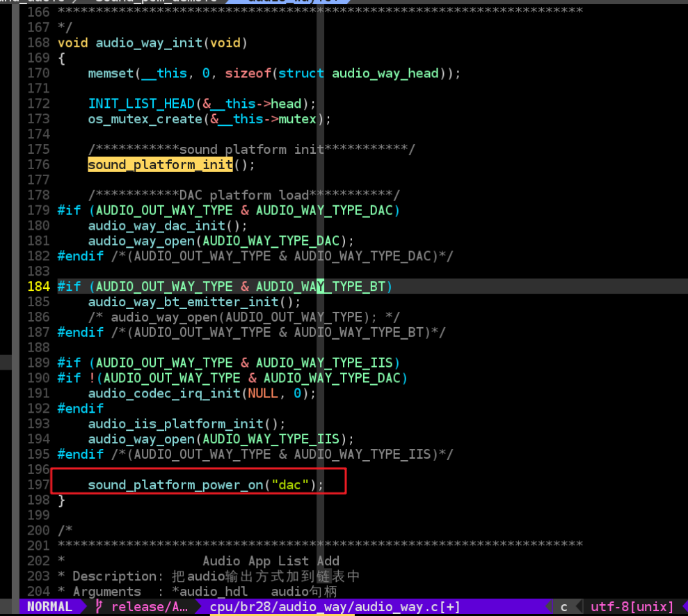Click audio_codec_irq_init call

click(164, 393)
